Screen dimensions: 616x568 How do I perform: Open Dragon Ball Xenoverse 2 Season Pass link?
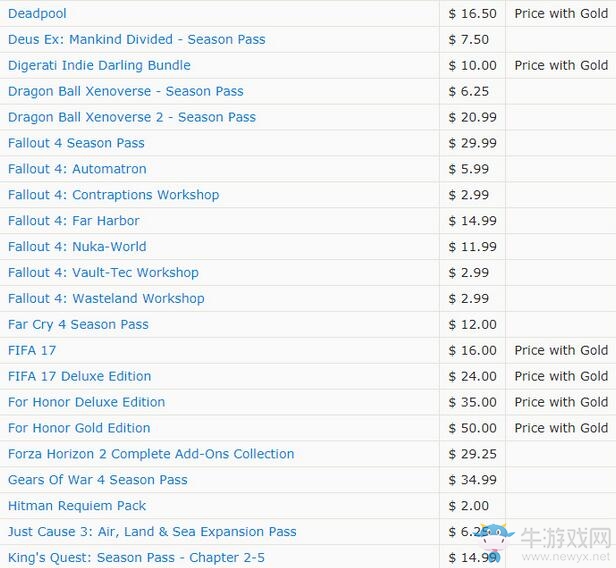[x=132, y=117]
